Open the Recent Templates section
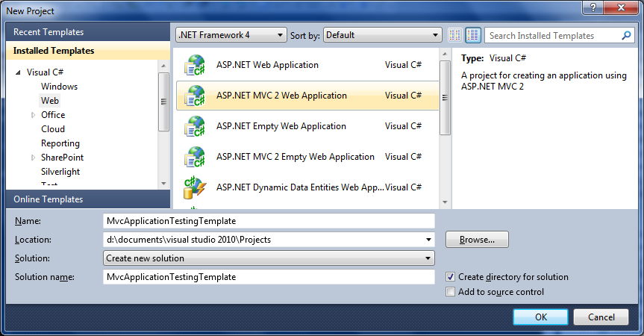The image size is (644, 336). (x=88, y=31)
